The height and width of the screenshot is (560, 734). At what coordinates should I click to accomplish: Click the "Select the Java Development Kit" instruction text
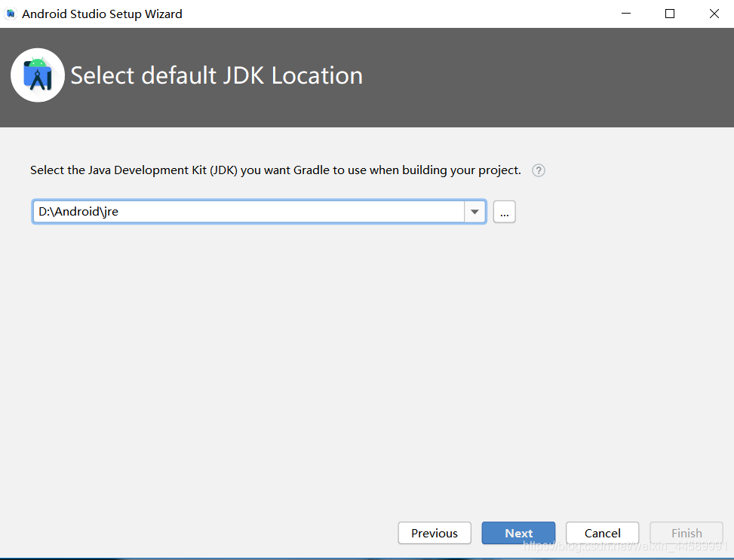275,170
